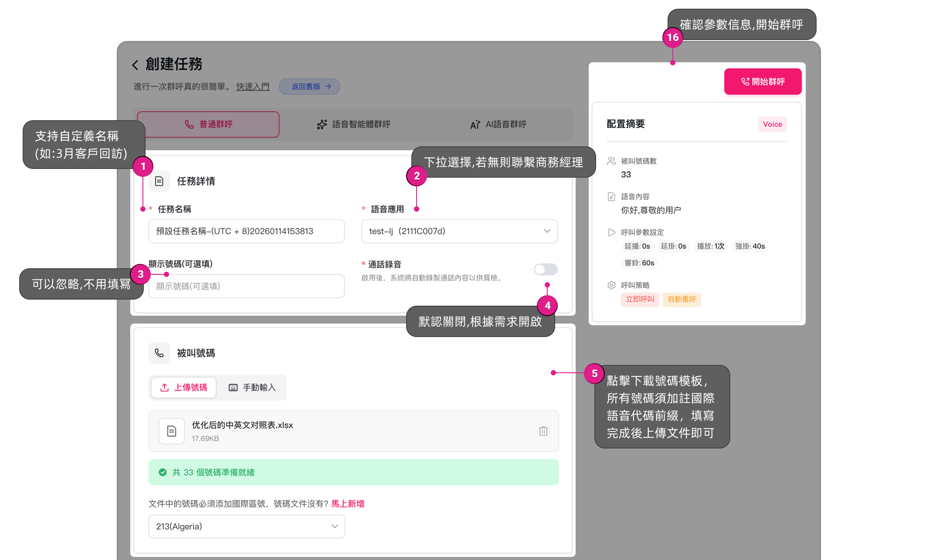Enable the 通話錄音 toggle switch
936x560 pixels.
pos(546,269)
